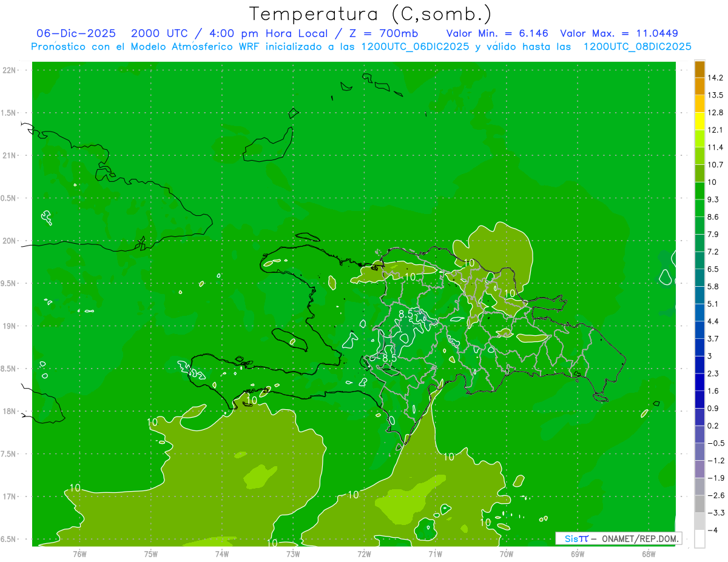Select the dark orange swatch above 14.2

click(699, 69)
